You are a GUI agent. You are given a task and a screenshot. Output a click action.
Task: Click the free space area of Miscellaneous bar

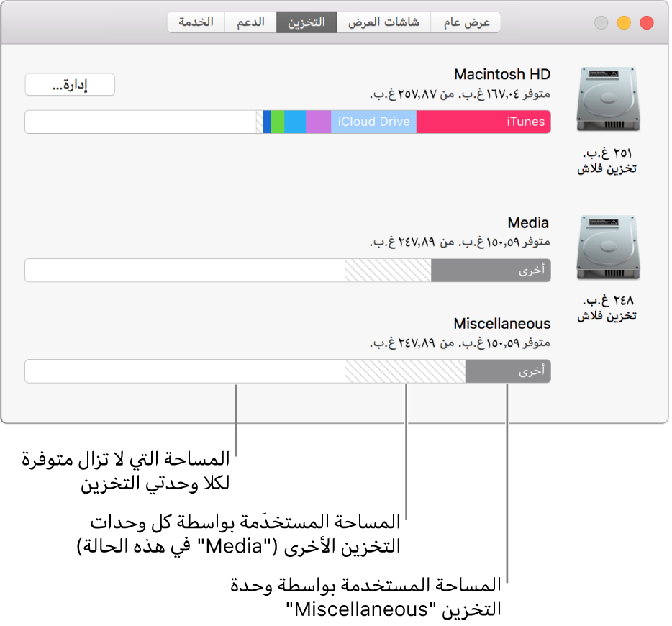(185, 371)
